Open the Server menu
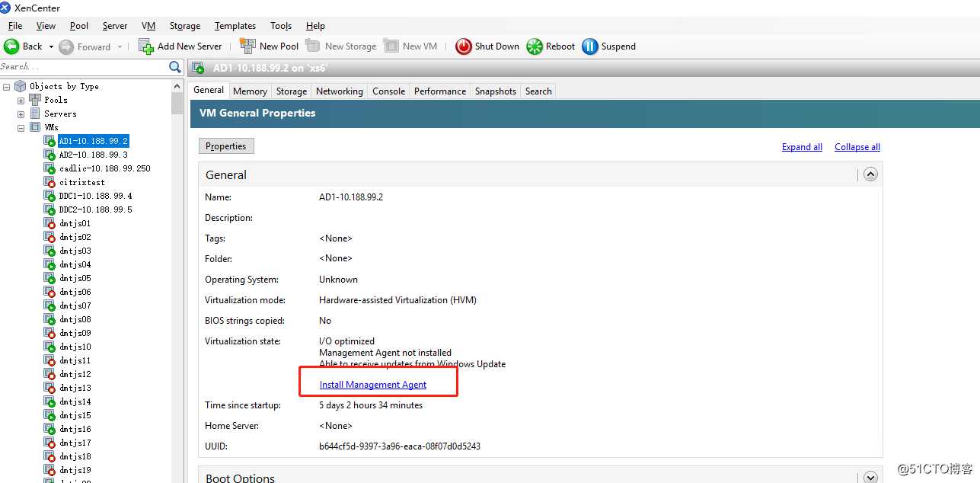The image size is (980, 483). (115, 26)
